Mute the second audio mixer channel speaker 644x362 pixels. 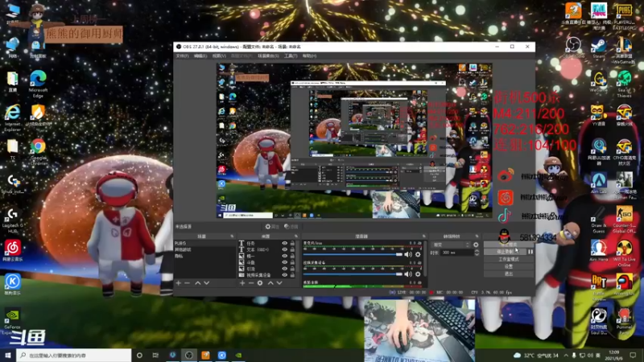(x=408, y=274)
